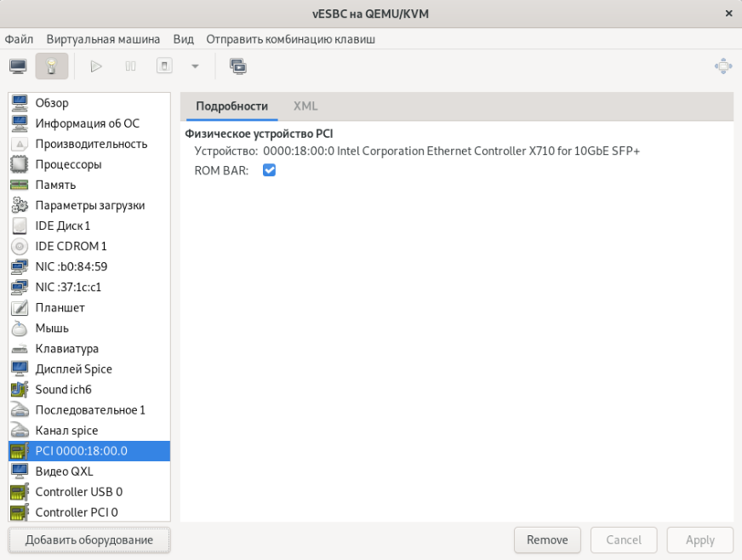The height and width of the screenshot is (560, 742).
Task: Click the fullscreen icon at toolbar right
Action: pos(722,66)
